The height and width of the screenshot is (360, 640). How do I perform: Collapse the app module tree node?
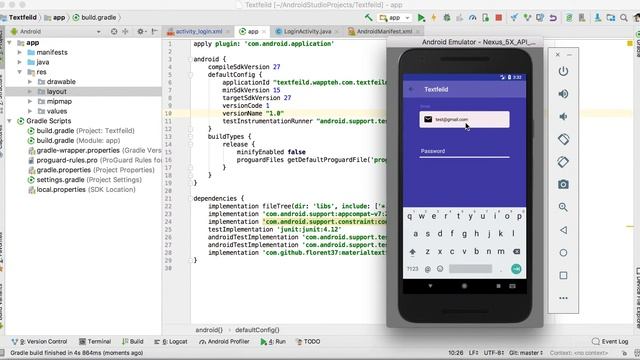[9, 42]
